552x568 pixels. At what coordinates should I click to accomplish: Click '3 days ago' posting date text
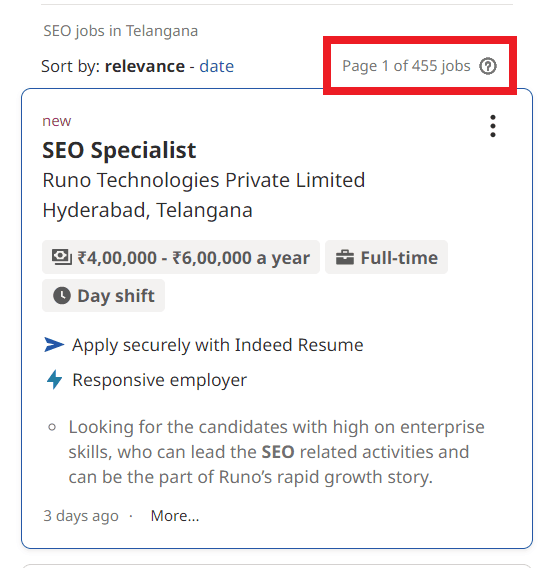[x=81, y=516]
